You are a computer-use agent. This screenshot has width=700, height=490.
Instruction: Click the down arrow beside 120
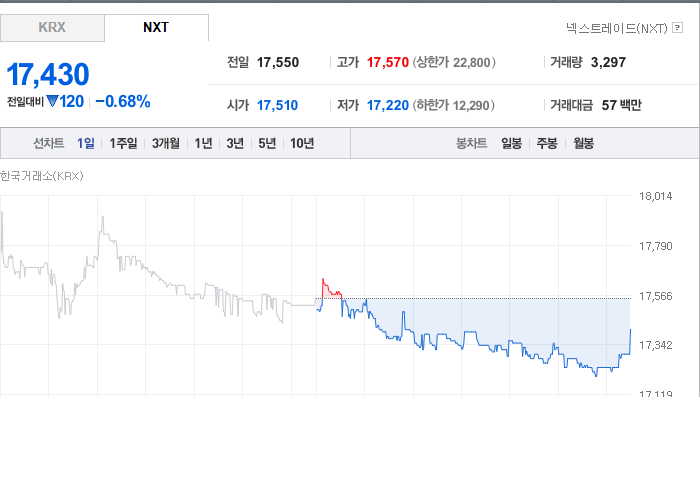[52, 102]
